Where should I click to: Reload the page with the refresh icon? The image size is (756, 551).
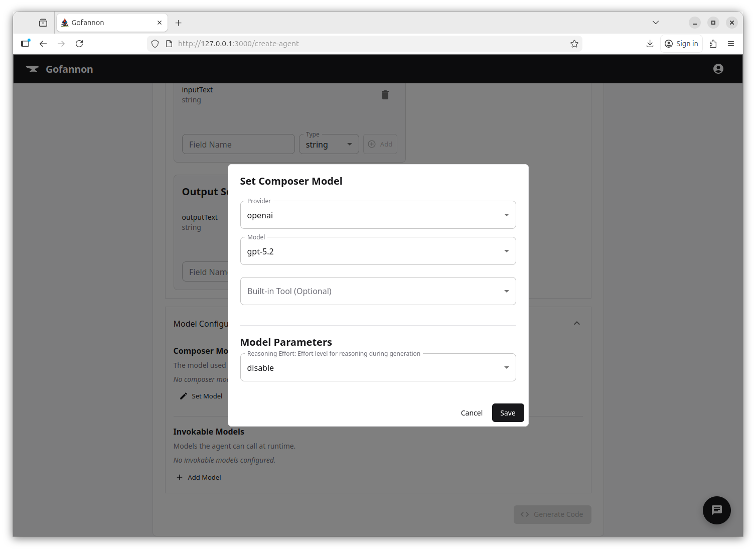pos(79,44)
